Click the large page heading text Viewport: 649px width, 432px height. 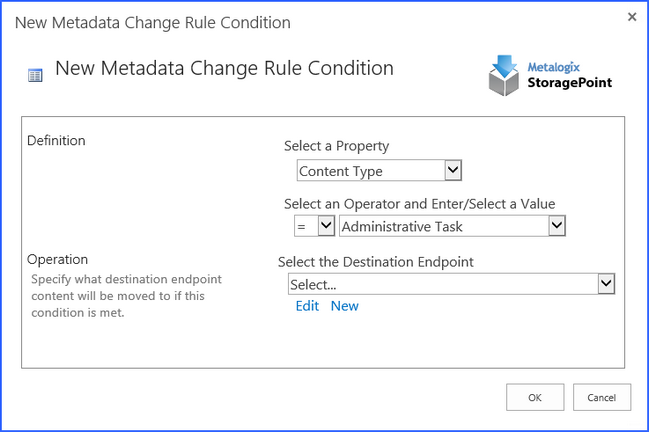(x=224, y=68)
